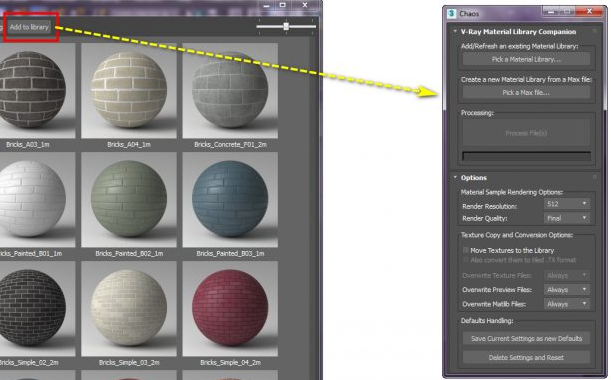The height and width of the screenshot is (380, 611).
Task: Click Pick a Max file button
Action: point(526,93)
